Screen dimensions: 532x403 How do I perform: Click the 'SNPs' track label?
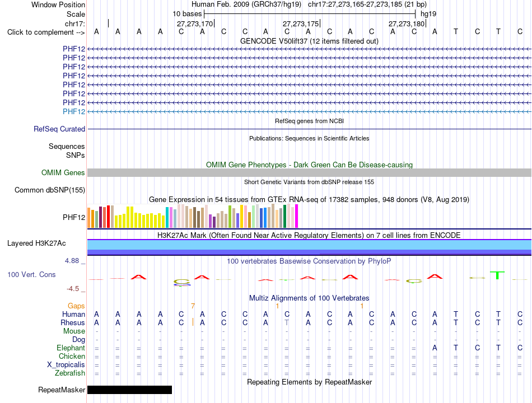pyautogui.click(x=76, y=156)
